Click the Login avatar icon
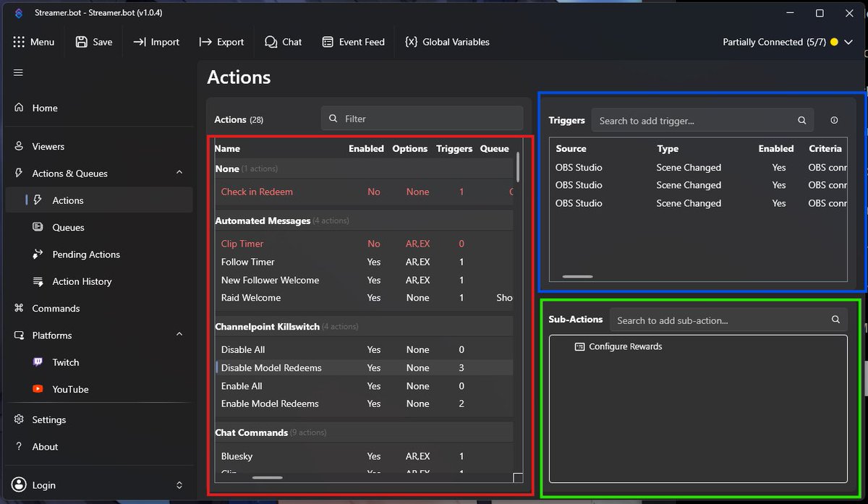Image resolution: width=868 pixels, height=504 pixels. (x=19, y=485)
